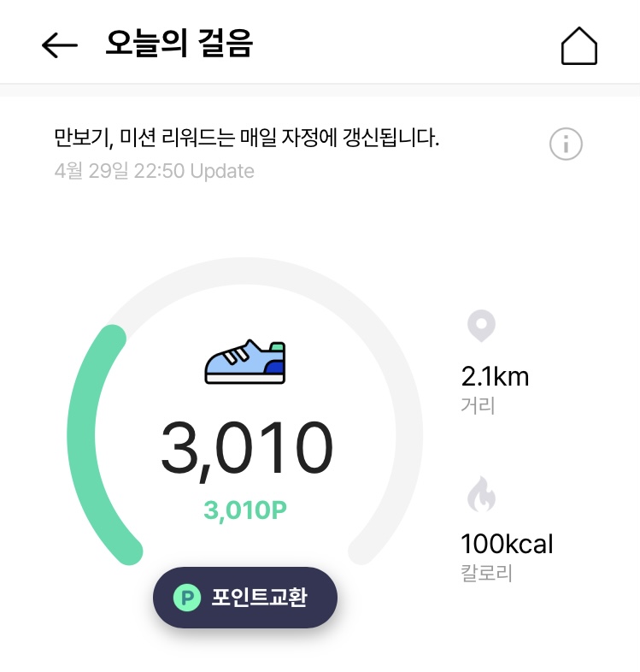This screenshot has width=640, height=672.
Task: Tap the green 3,010P points text
Action: (x=245, y=510)
